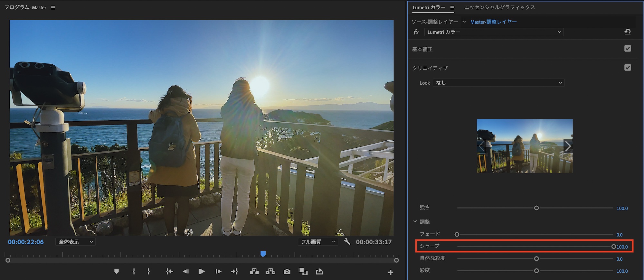Screen dimensions: 644x280
Task: Click the Lift button
Action: tap(254, 272)
